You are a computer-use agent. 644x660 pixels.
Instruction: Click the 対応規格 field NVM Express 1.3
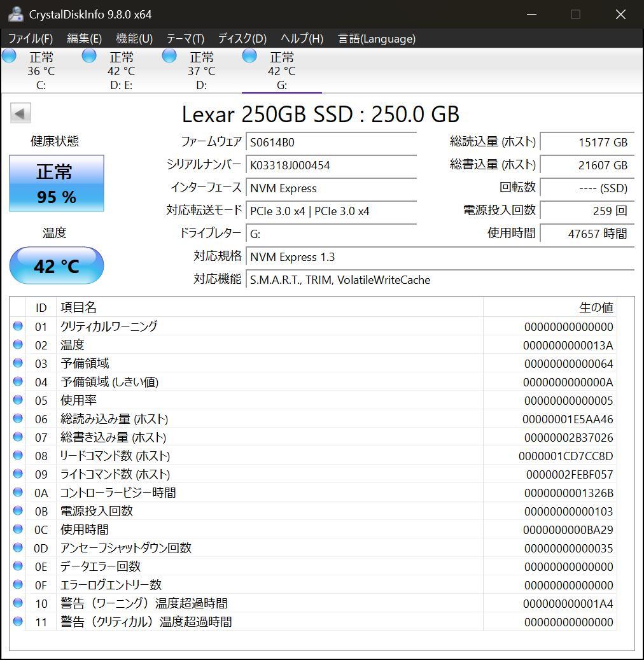[x=440, y=256]
